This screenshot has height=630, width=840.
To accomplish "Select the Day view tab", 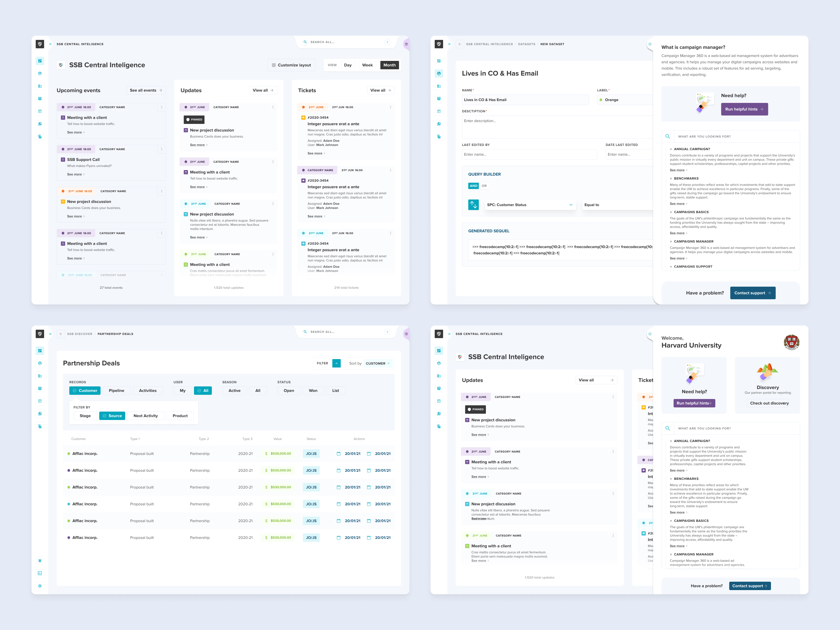I will (348, 65).
